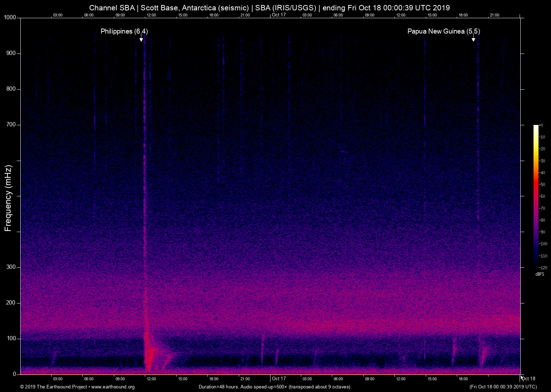The height and width of the screenshot is (392, 551).
Task: Click the arrow marker under Papua New Guinea
Action: [473, 39]
